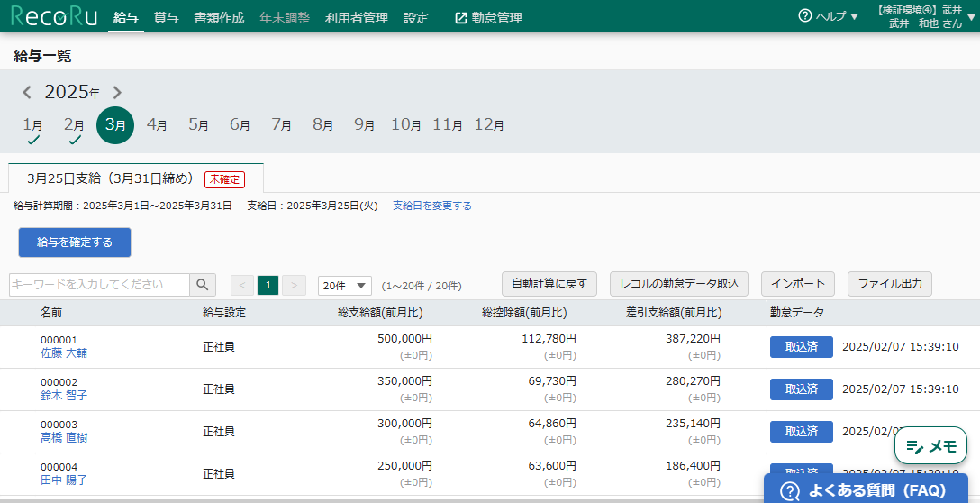Open the 20件 page size dropdown

coord(345,285)
